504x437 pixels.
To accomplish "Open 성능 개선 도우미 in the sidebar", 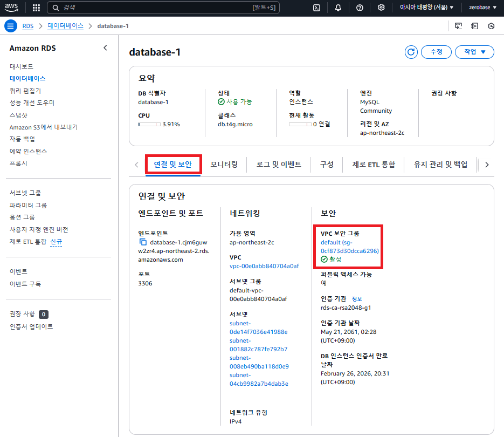I will point(32,103).
